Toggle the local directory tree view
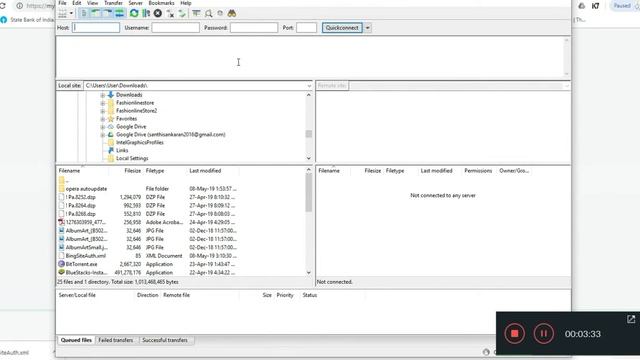This screenshot has height=360, width=640. [96, 13]
